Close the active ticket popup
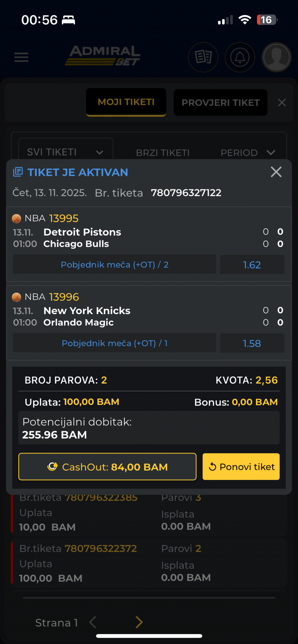The height and width of the screenshot is (644, 298). point(276,172)
